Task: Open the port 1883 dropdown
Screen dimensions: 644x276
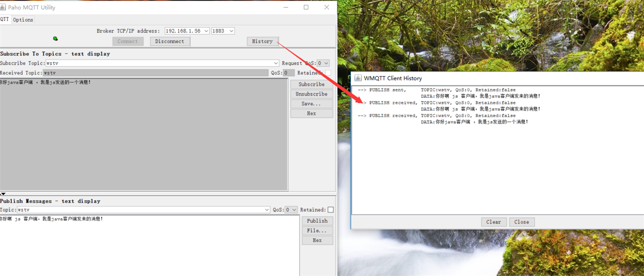Action: (x=231, y=31)
